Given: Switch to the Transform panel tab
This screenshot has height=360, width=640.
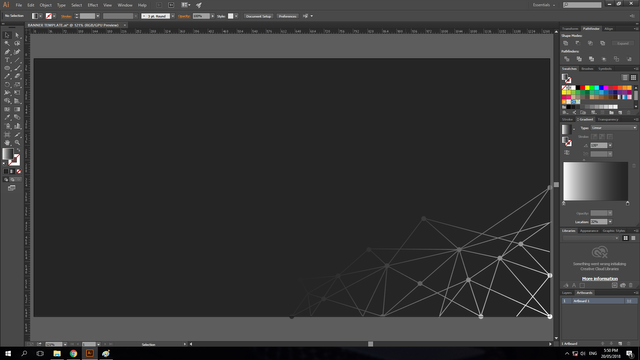Looking at the screenshot, I should pos(570,29).
